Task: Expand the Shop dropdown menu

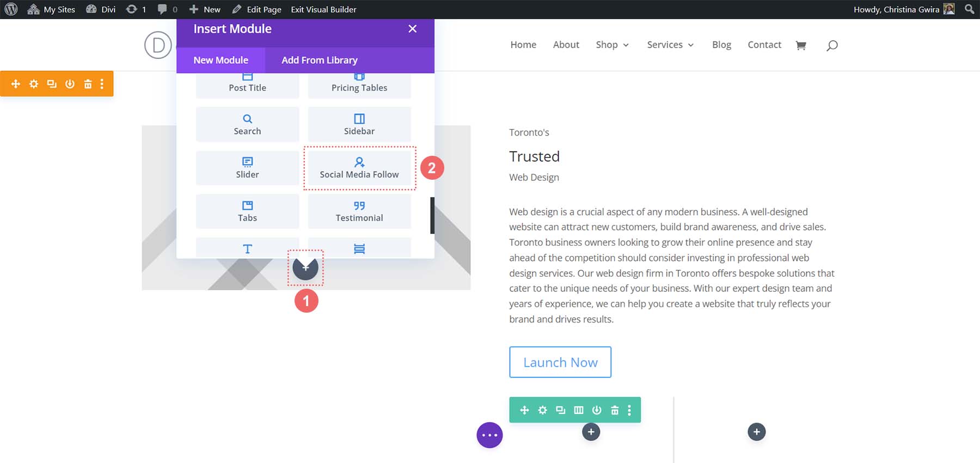Action: pyautogui.click(x=612, y=45)
